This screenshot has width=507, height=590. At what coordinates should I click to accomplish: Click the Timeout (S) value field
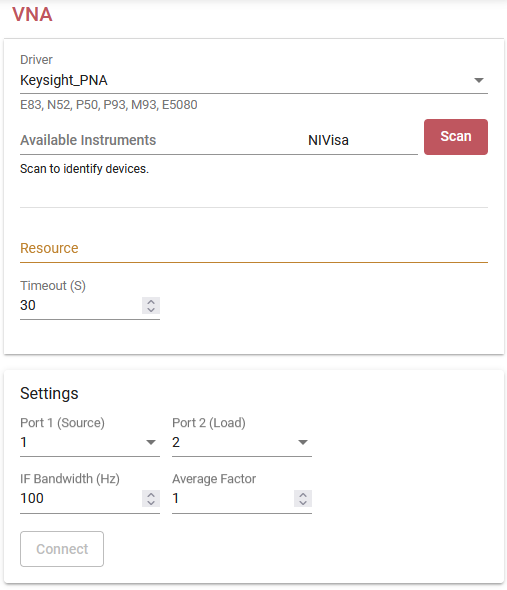coord(81,305)
